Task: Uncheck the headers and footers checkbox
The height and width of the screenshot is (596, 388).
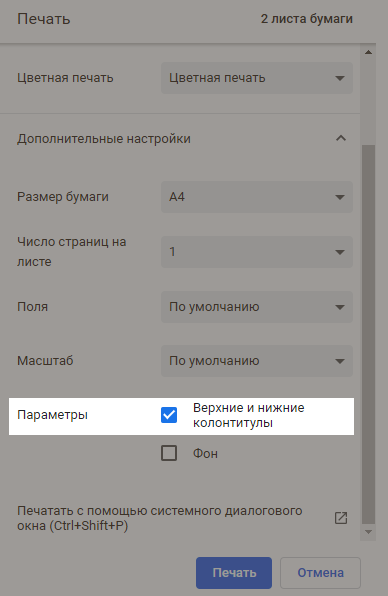Action: click(x=169, y=415)
